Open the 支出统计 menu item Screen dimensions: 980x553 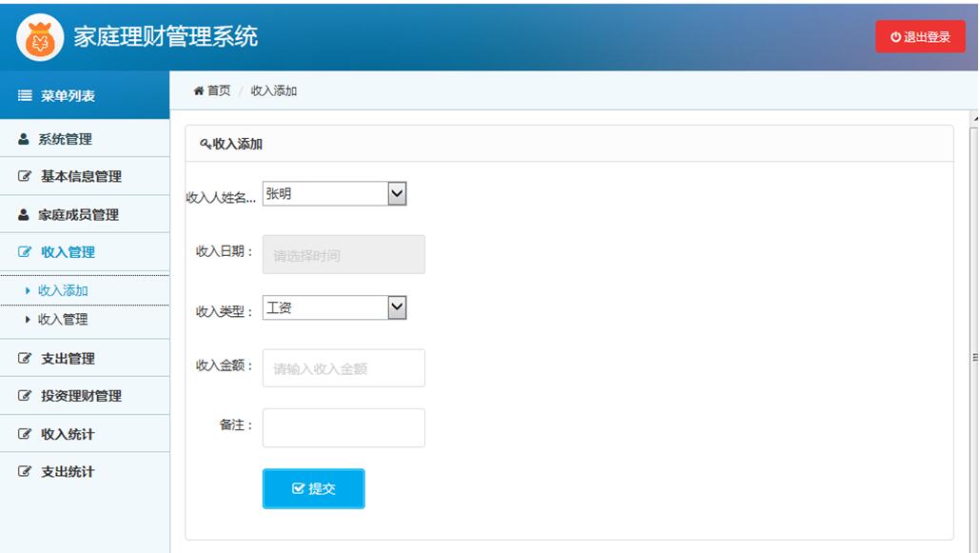68,472
